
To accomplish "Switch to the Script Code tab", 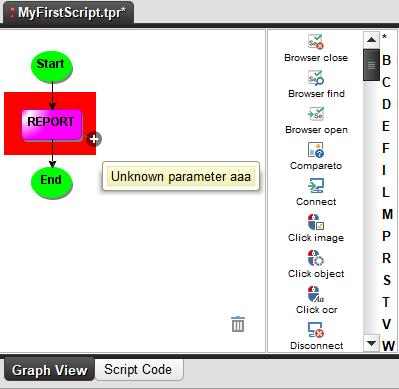I will [x=138, y=369].
